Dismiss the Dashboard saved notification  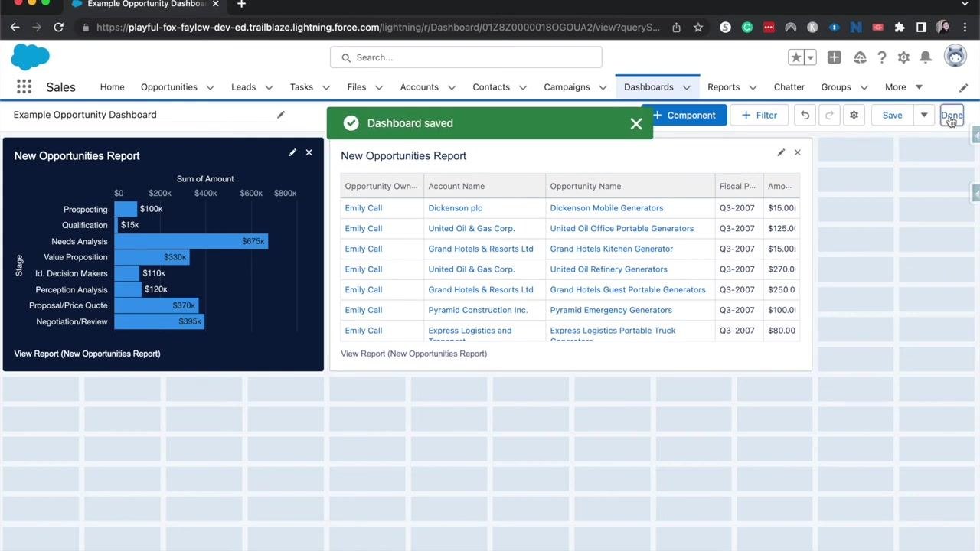tap(636, 123)
